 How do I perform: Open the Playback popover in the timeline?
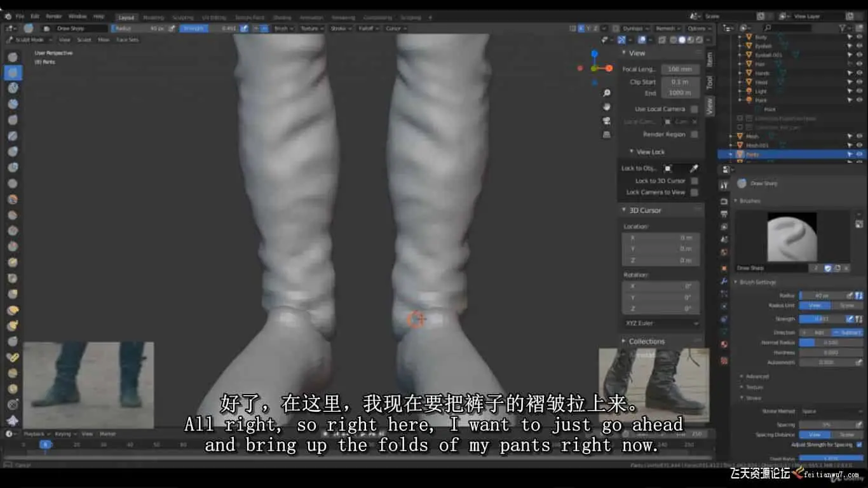pyautogui.click(x=36, y=434)
